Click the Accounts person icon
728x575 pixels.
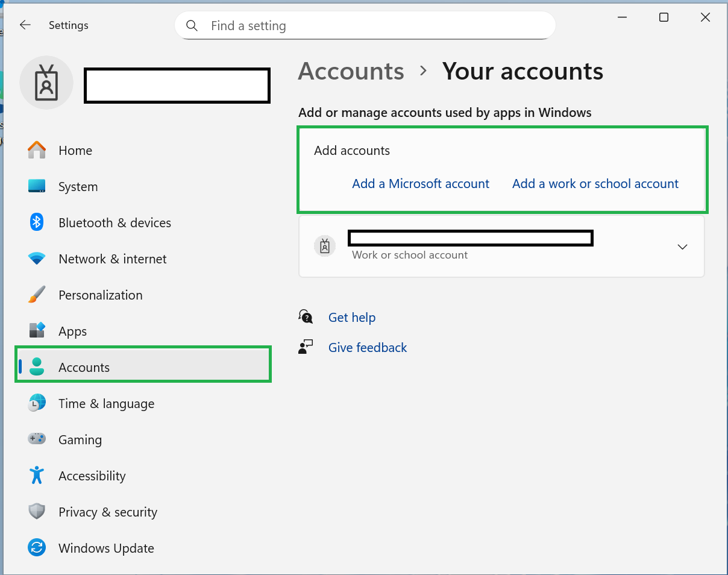(37, 367)
